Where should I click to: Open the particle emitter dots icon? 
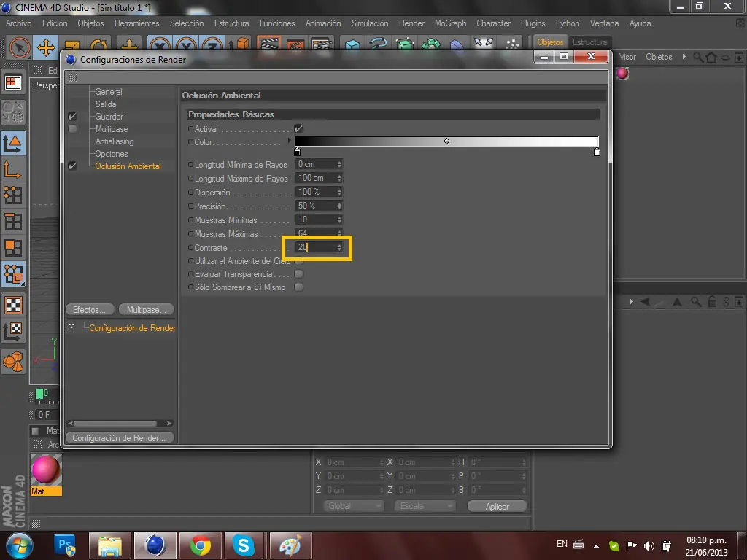[x=512, y=44]
